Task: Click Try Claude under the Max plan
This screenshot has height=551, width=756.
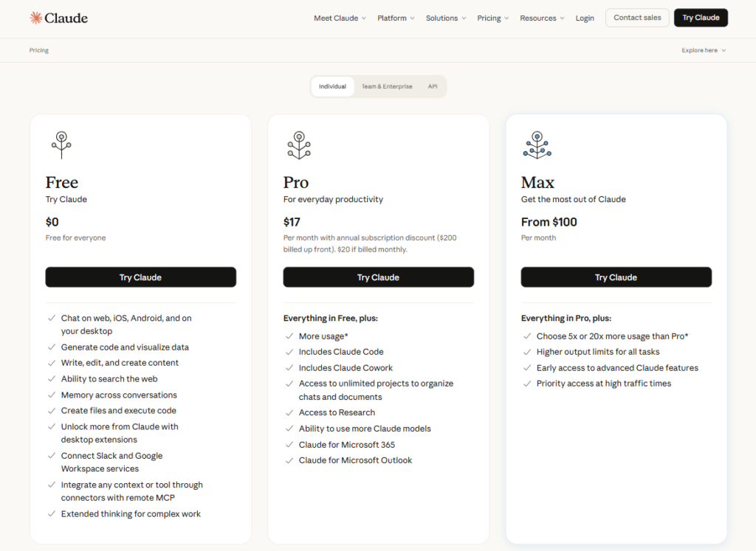Action: tap(616, 277)
